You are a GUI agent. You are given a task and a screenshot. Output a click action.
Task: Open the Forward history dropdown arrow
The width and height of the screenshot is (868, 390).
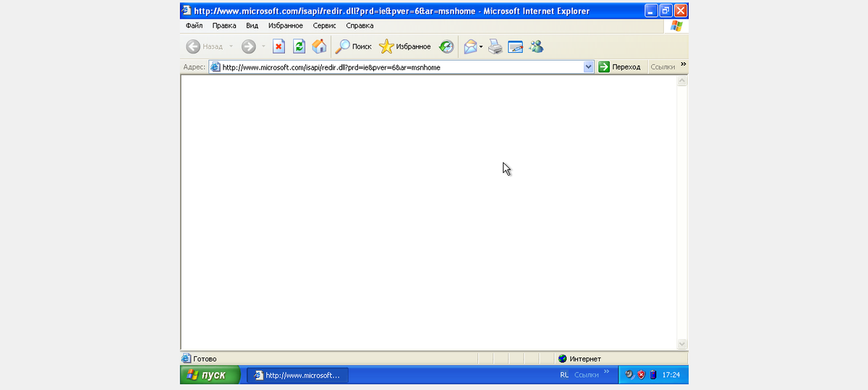pyautogui.click(x=263, y=46)
